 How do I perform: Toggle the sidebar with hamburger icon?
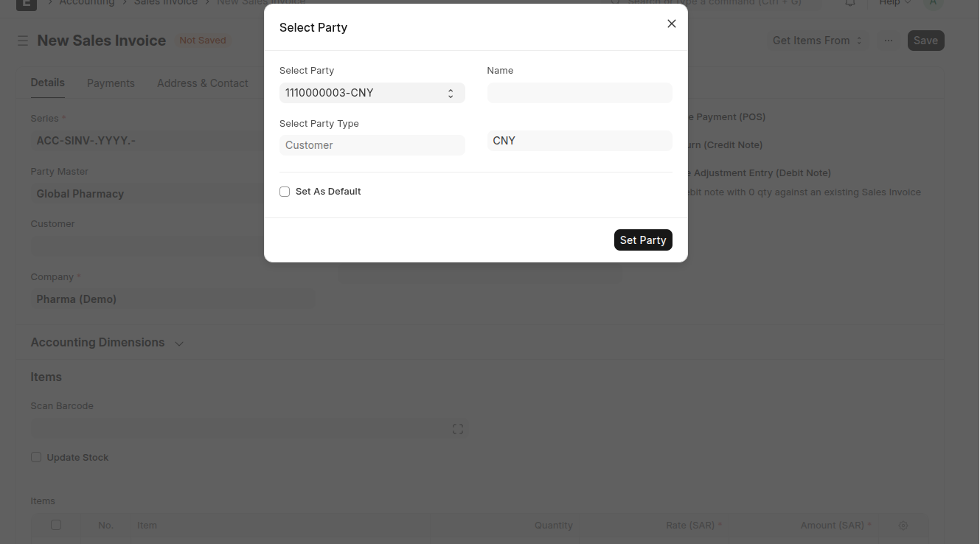click(x=23, y=41)
